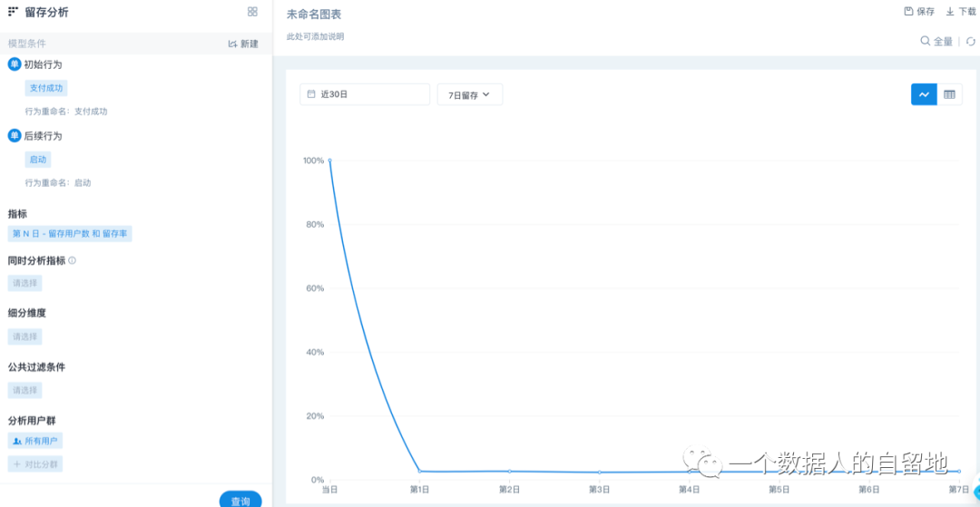Open the 第 N 日 metric selector

70,233
